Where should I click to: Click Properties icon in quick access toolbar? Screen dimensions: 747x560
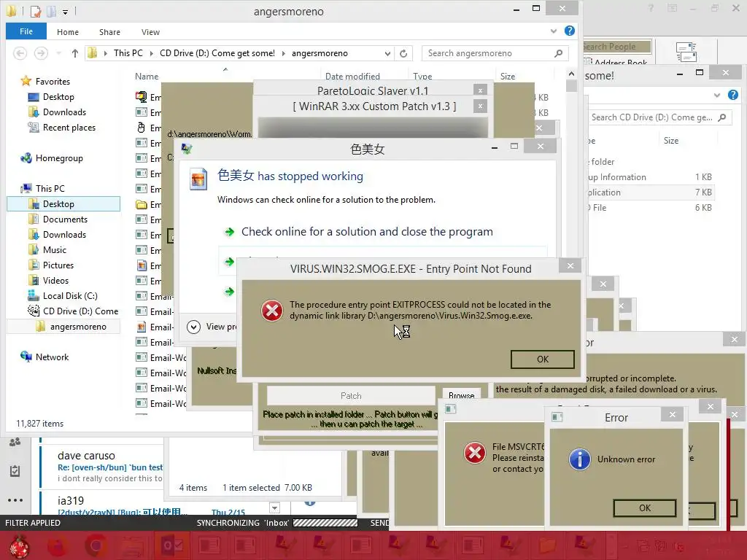coord(36,11)
